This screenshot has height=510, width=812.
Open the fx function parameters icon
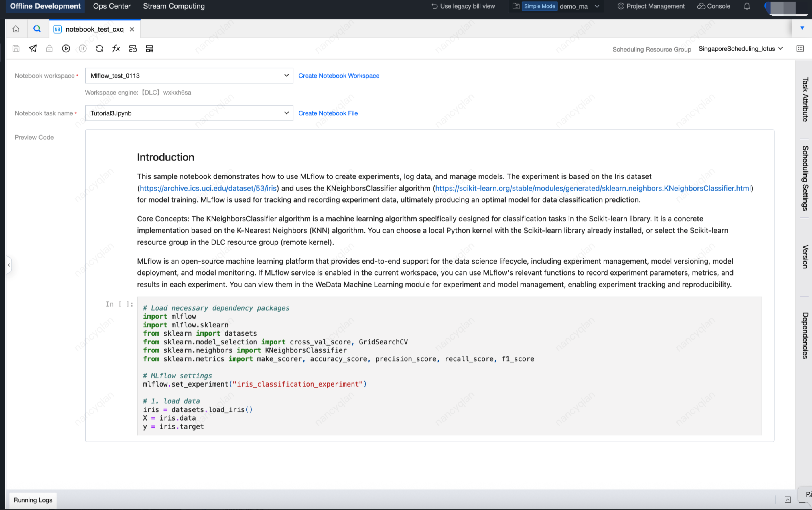click(x=116, y=49)
